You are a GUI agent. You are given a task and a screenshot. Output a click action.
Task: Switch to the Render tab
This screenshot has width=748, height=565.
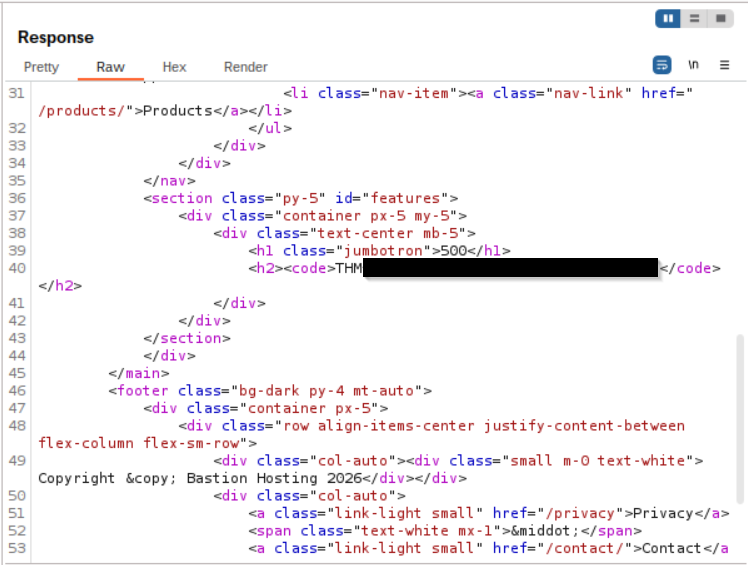pyautogui.click(x=245, y=67)
